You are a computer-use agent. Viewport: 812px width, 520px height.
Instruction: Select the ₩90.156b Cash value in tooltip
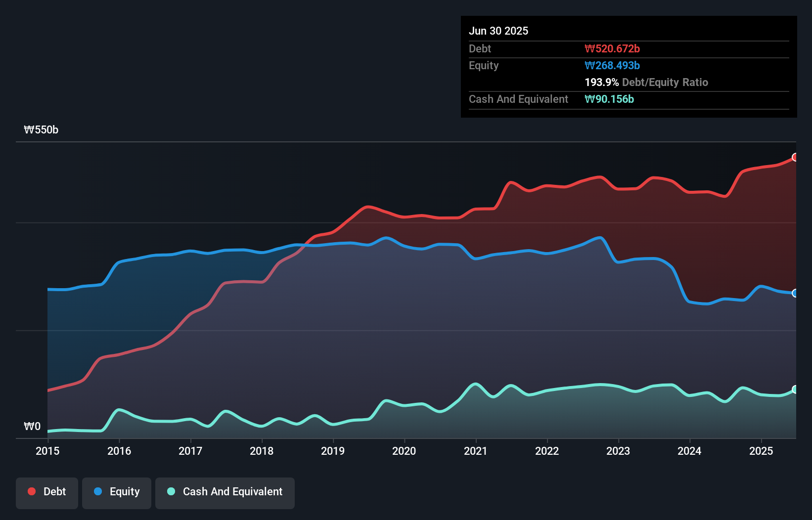coord(609,99)
